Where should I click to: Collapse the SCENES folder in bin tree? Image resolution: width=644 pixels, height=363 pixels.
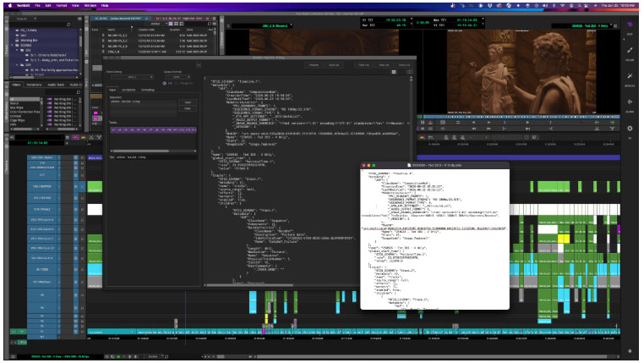click(x=14, y=45)
